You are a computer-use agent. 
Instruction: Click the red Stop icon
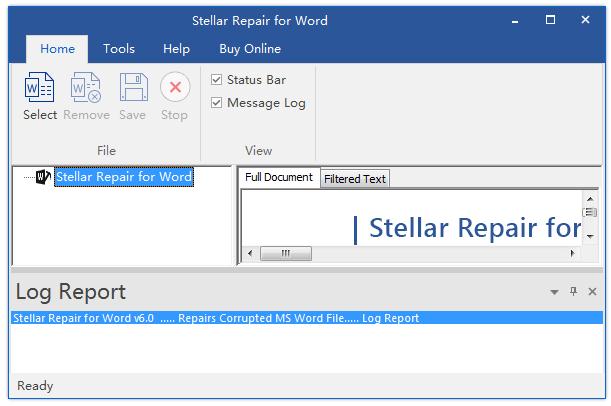coord(175,87)
